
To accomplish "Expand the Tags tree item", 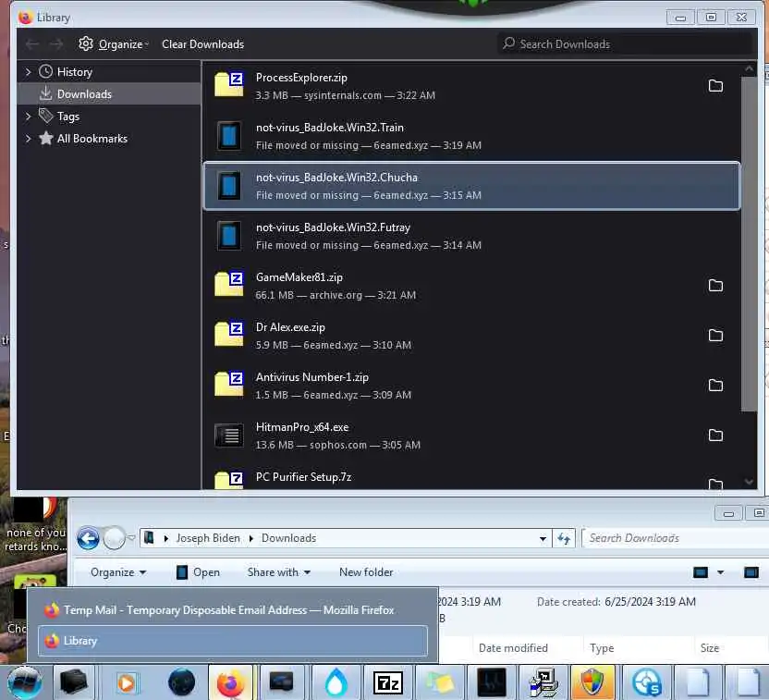I will tap(28, 117).
